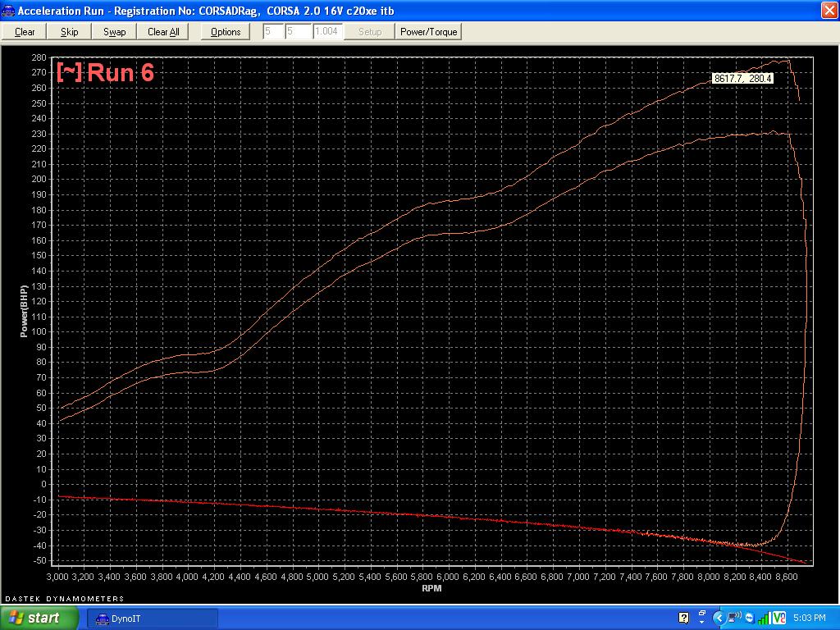The width and height of the screenshot is (840, 630).
Task: Click the grayed-out Setup button
Action: tap(370, 32)
